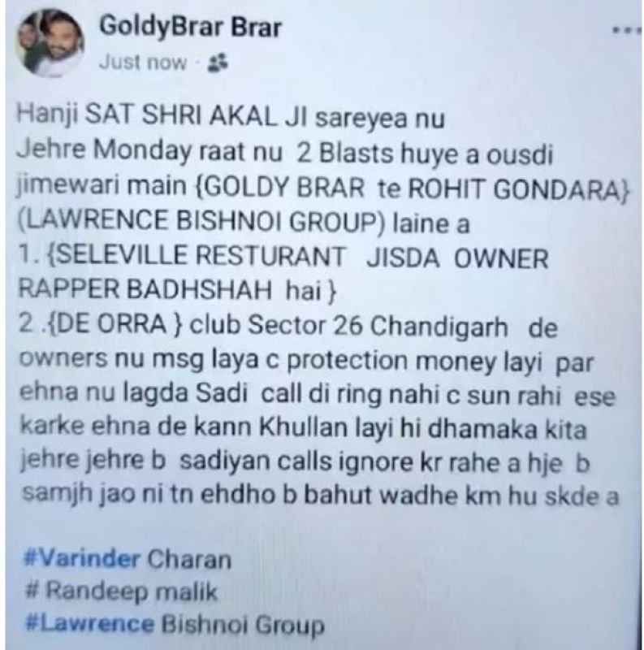Image resolution: width=644 pixels, height=650 pixels.
Task: Open the #Varinder hashtag
Action: pos(83,558)
